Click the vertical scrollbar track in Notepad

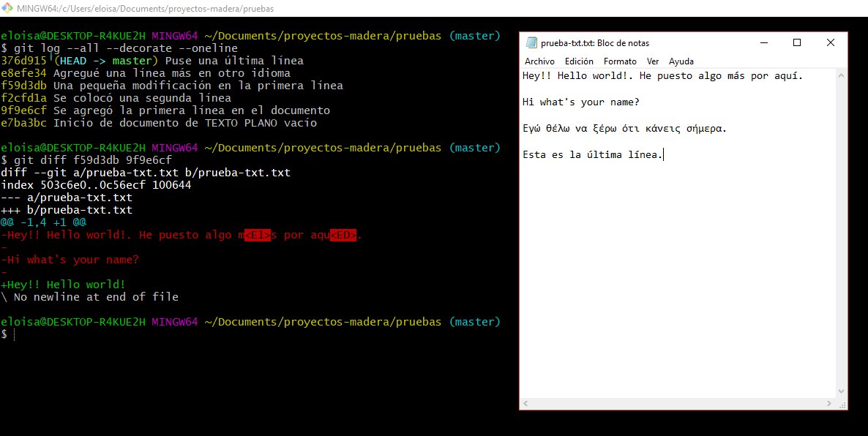842,234
